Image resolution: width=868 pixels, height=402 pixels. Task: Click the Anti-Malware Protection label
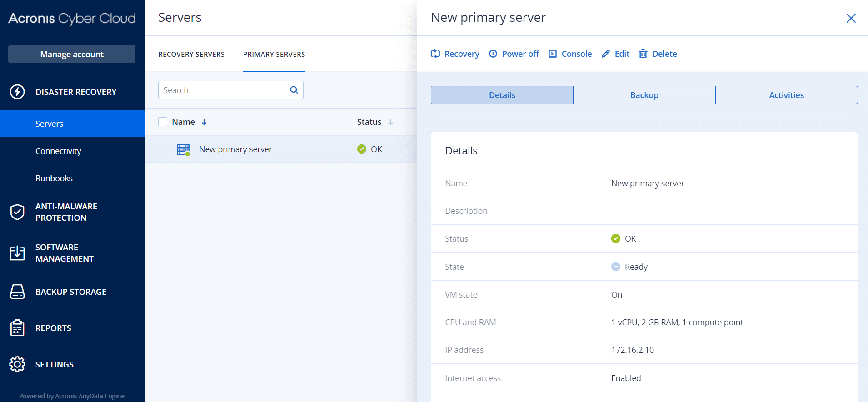(66, 212)
